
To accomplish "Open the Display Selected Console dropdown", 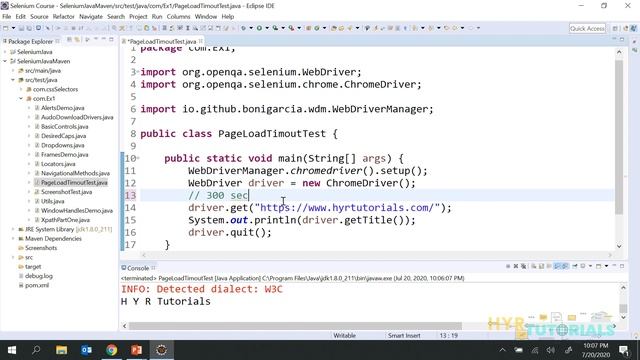I will (x=590, y=266).
